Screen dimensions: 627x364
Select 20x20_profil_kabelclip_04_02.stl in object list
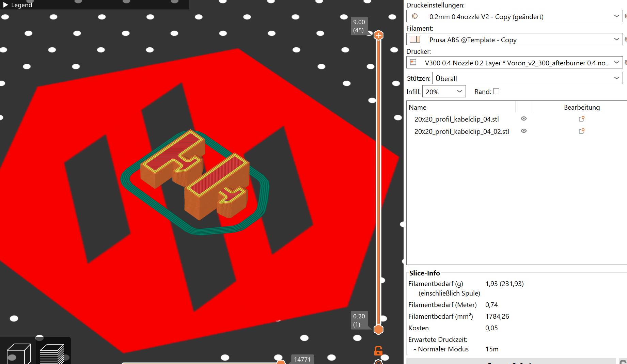(461, 131)
